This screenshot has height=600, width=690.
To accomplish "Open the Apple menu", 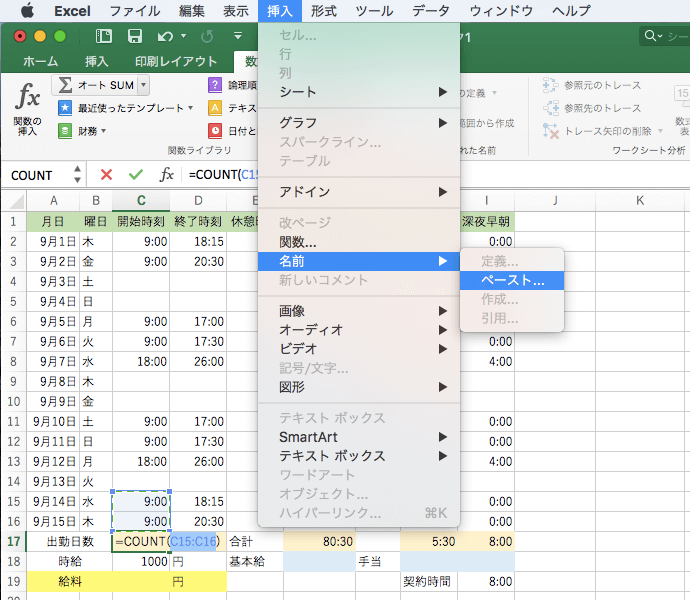I will [27, 11].
